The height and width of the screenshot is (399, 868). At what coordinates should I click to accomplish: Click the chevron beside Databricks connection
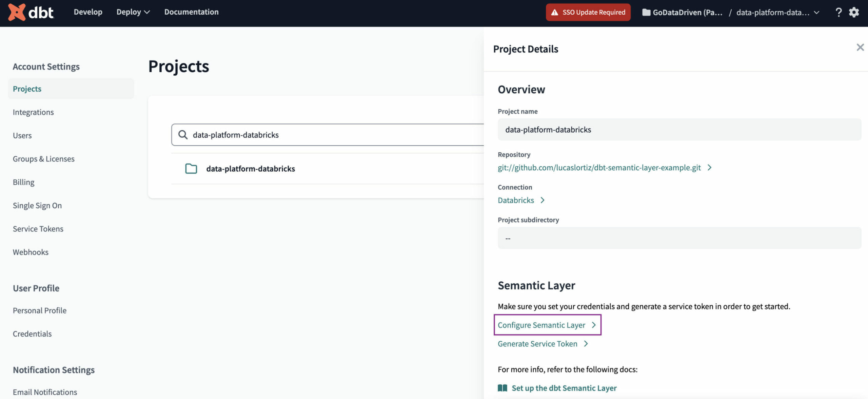coord(542,200)
